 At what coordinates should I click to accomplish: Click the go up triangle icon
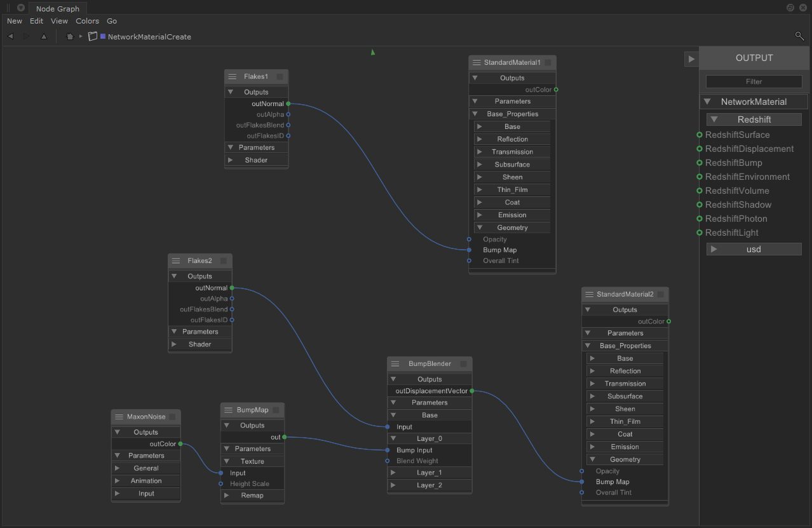44,36
